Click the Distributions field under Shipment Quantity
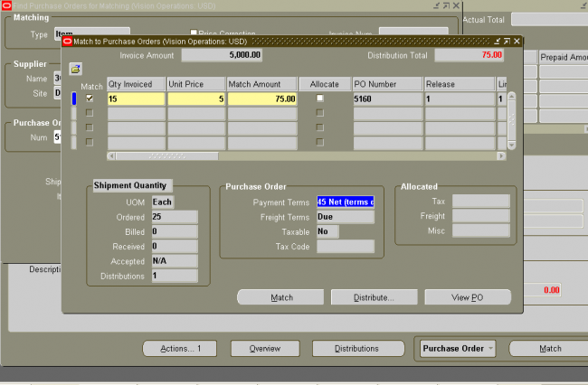The image size is (588, 385). (x=175, y=276)
